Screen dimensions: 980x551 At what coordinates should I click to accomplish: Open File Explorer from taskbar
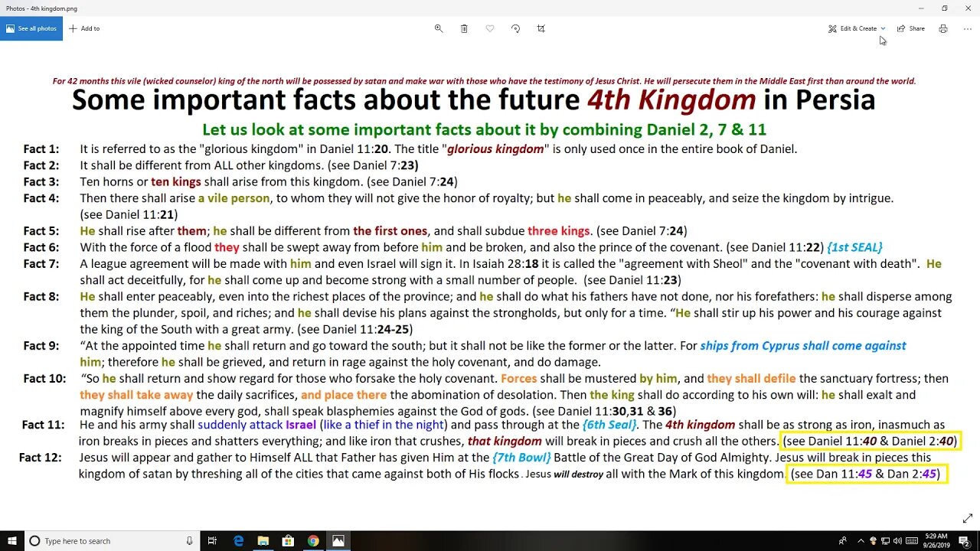pyautogui.click(x=263, y=541)
